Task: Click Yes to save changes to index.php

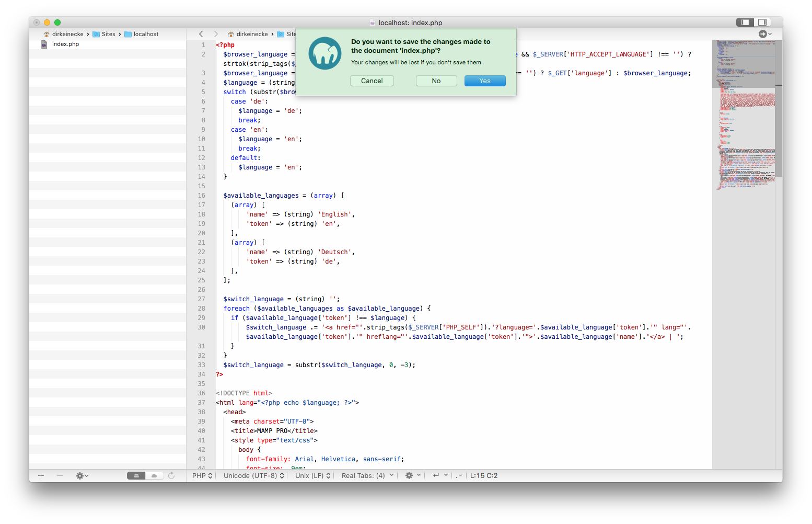Action: (484, 81)
